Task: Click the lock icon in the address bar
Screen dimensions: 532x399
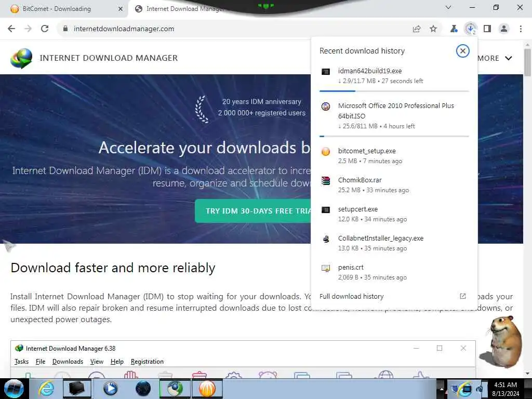Action: tap(65, 29)
